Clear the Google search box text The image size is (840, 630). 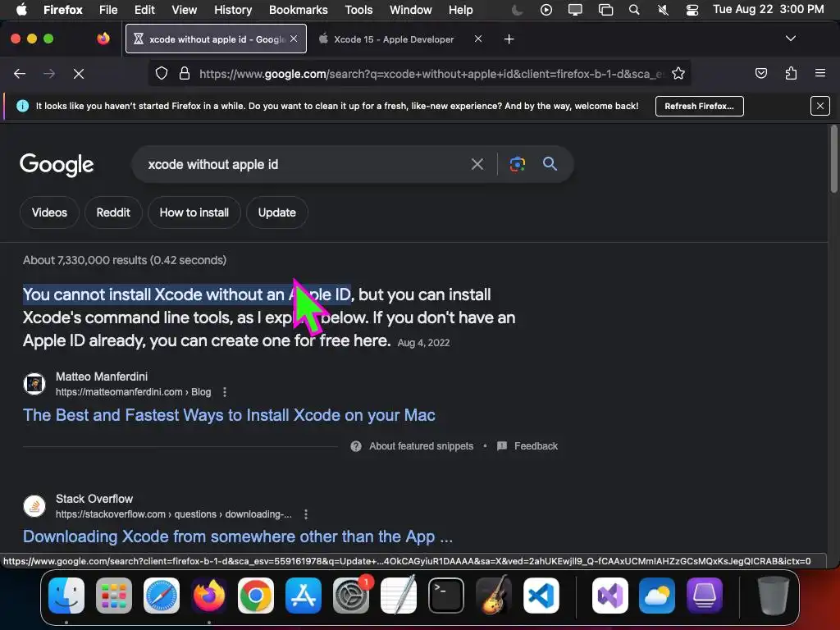pyautogui.click(x=477, y=164)
